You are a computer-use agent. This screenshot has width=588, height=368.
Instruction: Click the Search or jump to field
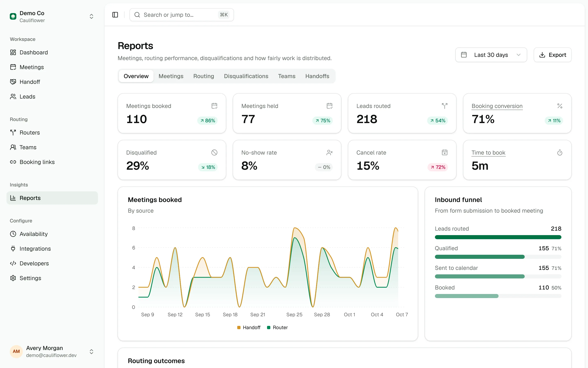click(x=182, y=15)
